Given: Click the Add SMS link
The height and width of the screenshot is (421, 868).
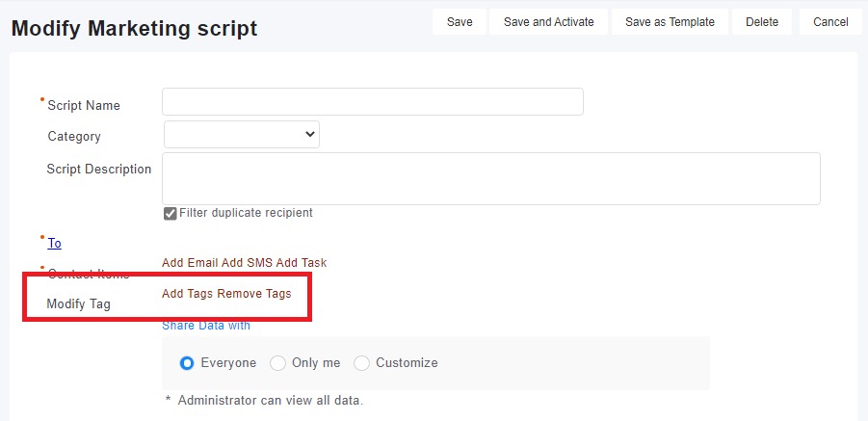Looking at the screenshot, I should pos(247,263).
